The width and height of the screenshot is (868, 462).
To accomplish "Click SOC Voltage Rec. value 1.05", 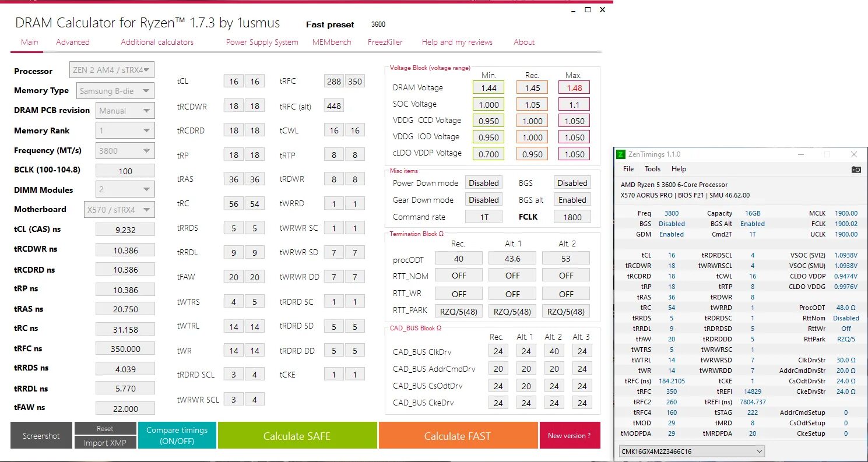I will pos(532,104).
